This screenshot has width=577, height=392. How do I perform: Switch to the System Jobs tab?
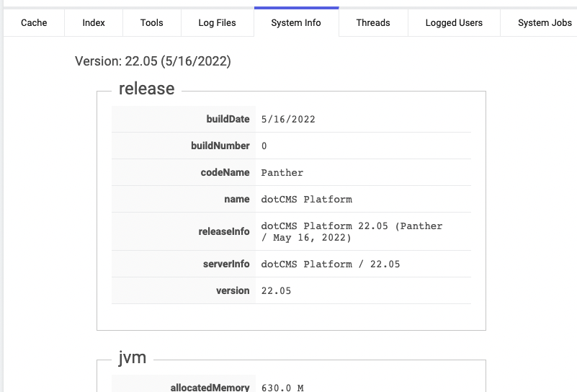coord(545,23)
